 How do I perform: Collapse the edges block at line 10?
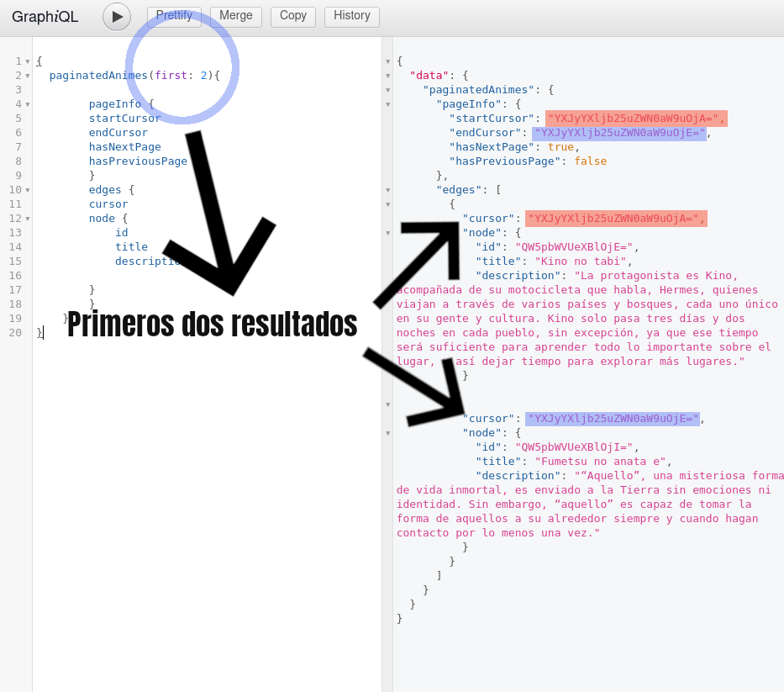click(x=28, y=190)
